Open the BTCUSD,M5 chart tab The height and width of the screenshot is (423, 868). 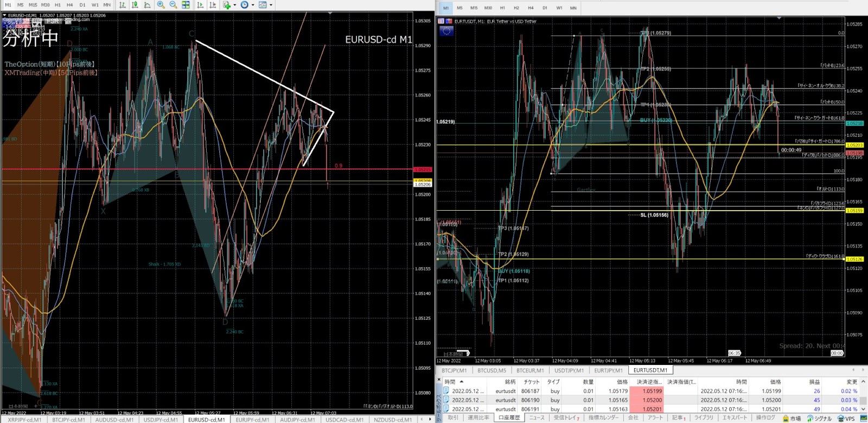click(x=492, y=370)
